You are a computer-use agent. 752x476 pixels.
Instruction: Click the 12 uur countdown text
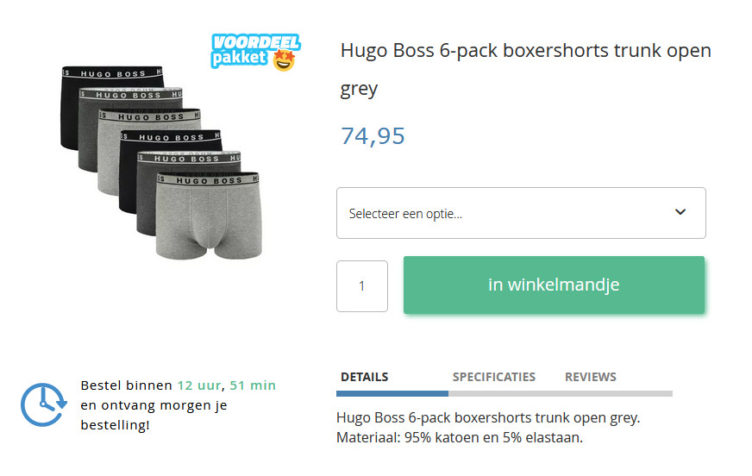coord(199,385)
